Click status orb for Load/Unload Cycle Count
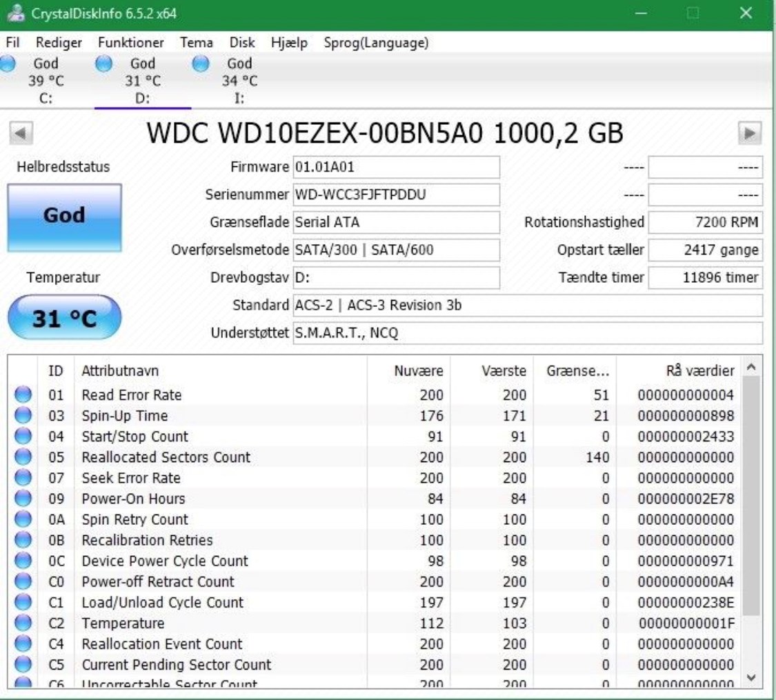 (23, 603)
